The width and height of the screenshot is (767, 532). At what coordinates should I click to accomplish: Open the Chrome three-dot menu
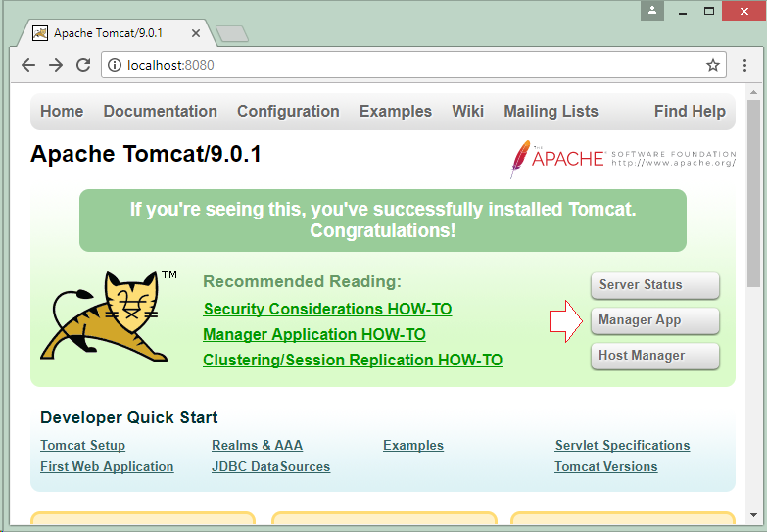[x=744, y=65]
